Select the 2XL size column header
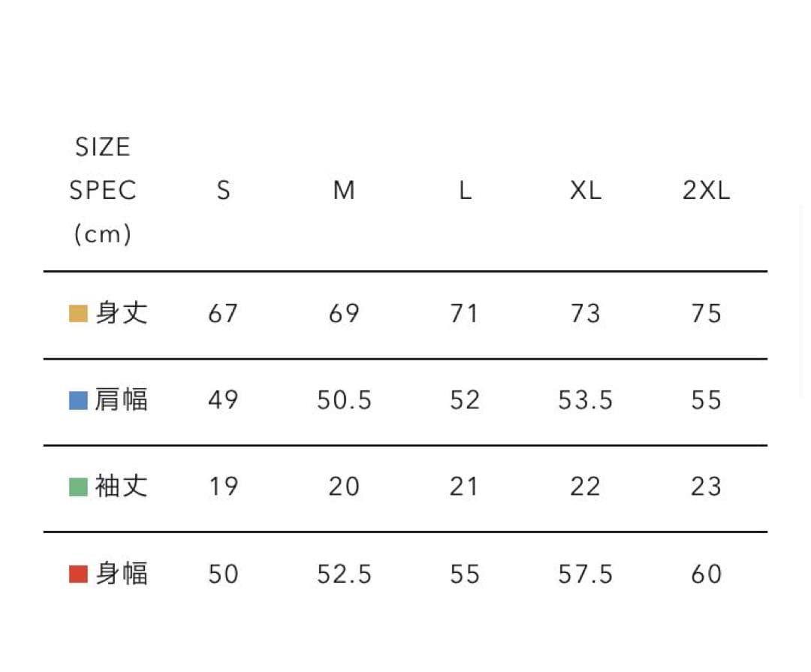Screen dimensions: 811x672 pos(706,191)
